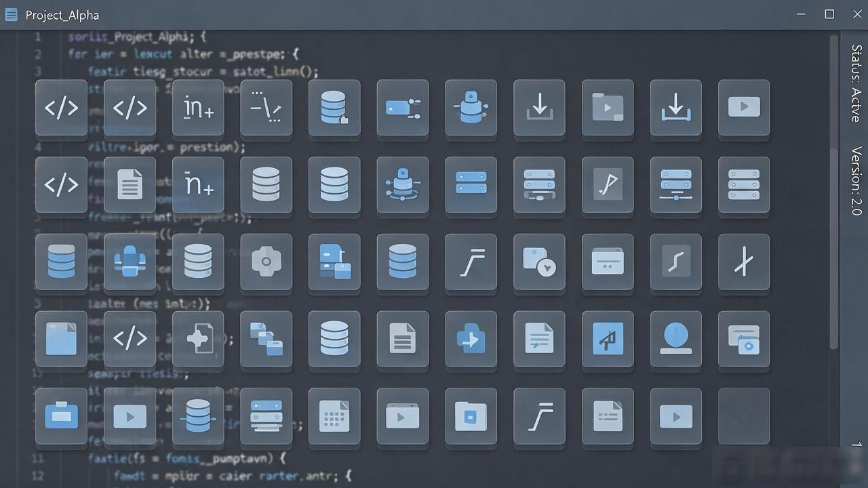Click the blue download tray icon

[x=676, y=107]
